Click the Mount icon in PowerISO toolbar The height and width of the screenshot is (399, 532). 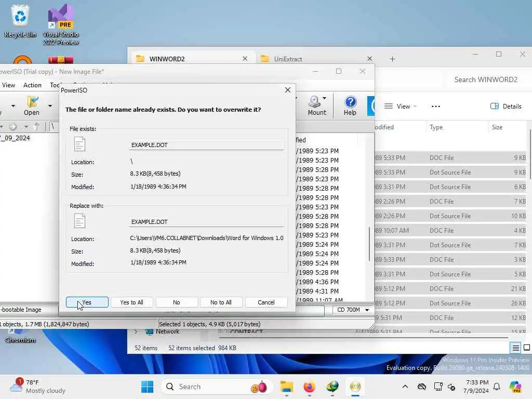click(316, 105)
